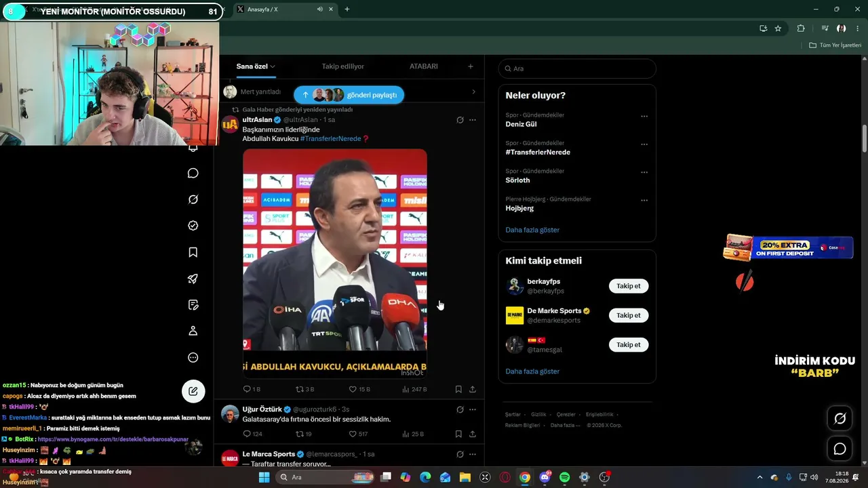Viewport: 868px width, 488px height.
Task: Open more options for Deniz Gül trend
Action: tap(644, 116)
